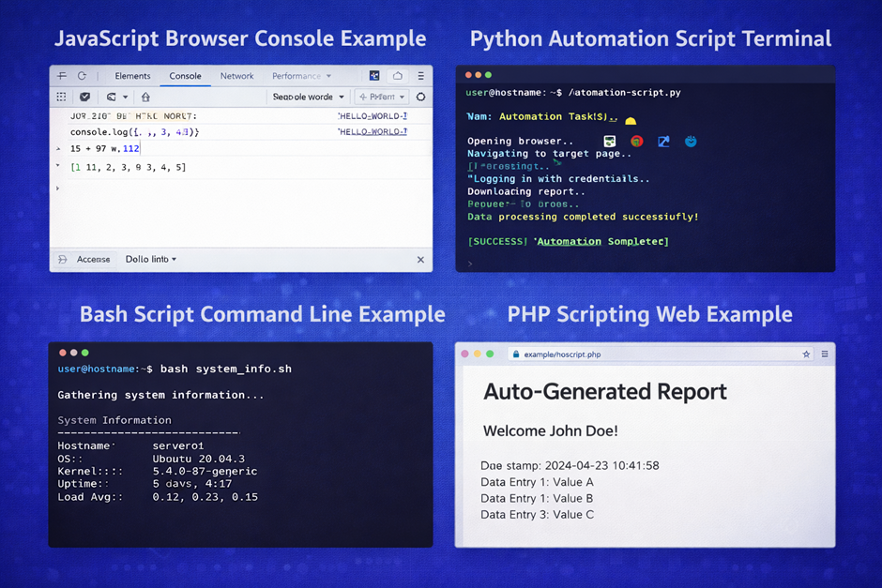Bookmark the PHP page with the star icon
Viewport: 882px width, 588px height.
[x=806, y=354]
